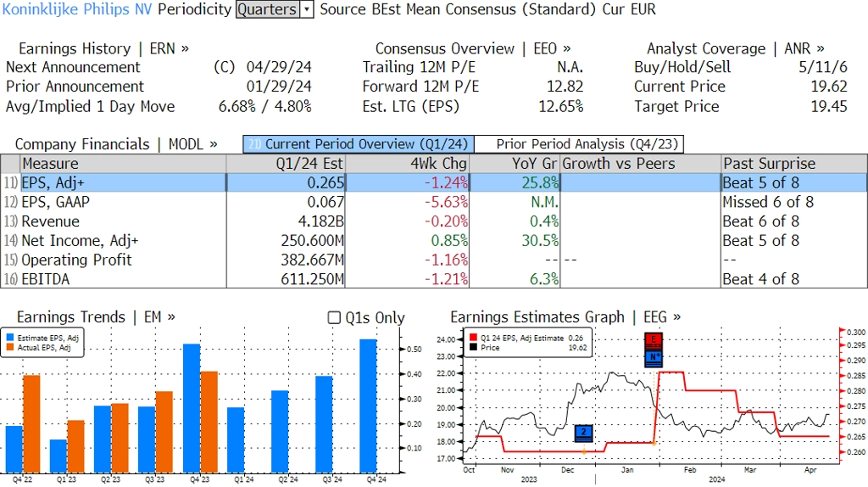Click the Next Announcement date 04/29/24
The image size is (868, 487).
point(279,68)
